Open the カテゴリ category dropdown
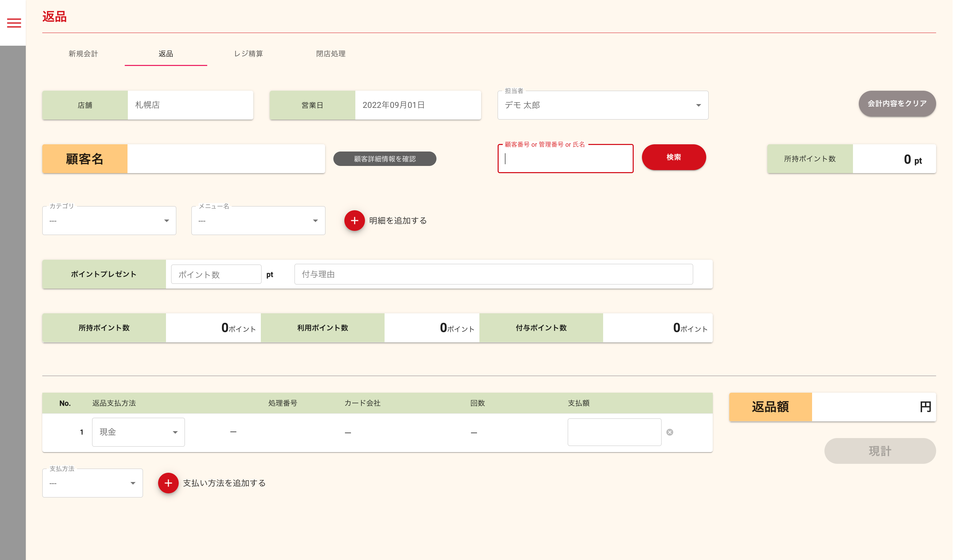This screenshot has width=954, height=560. click(109, 221)
